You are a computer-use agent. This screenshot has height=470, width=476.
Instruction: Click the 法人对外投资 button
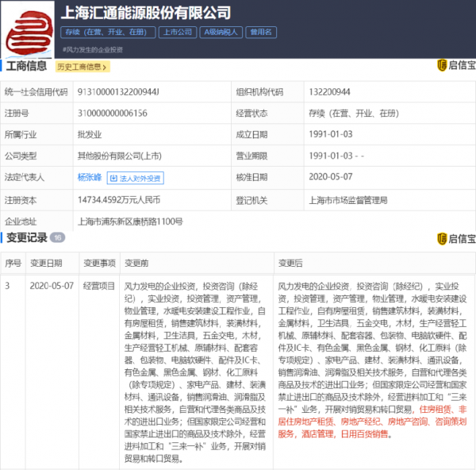click(136, 178)
